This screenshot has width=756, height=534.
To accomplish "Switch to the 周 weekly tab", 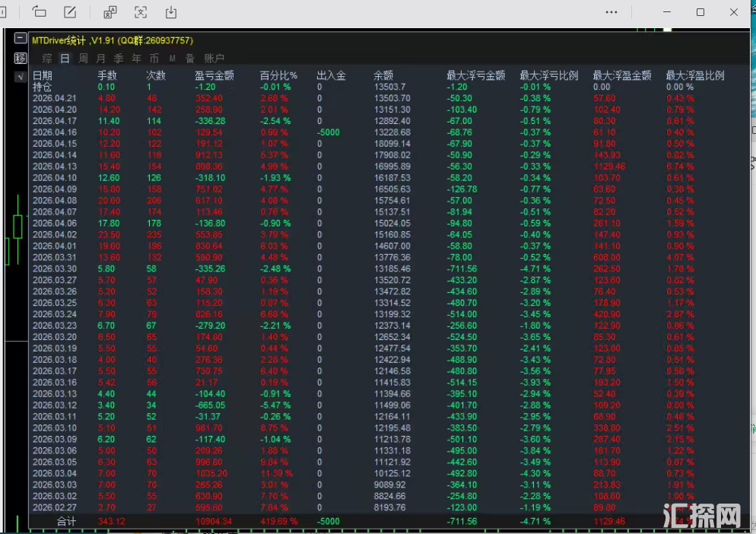I will [x=83, y=59].
